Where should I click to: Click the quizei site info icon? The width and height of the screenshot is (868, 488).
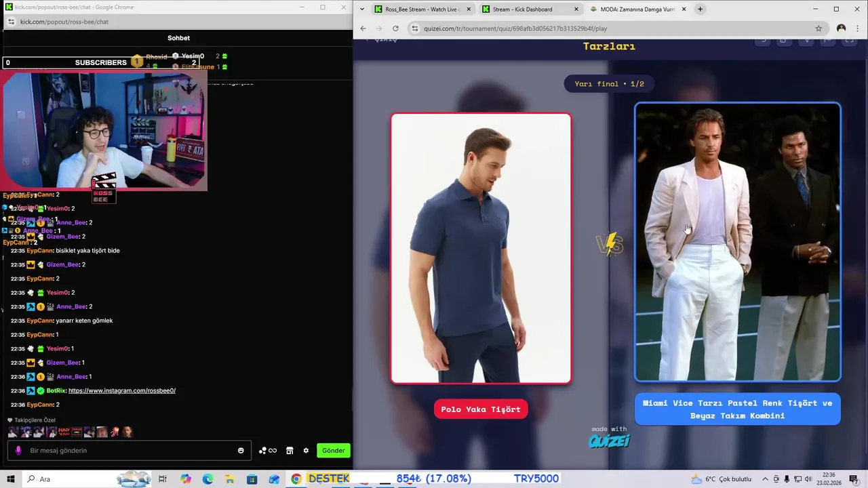click(414, 28)
